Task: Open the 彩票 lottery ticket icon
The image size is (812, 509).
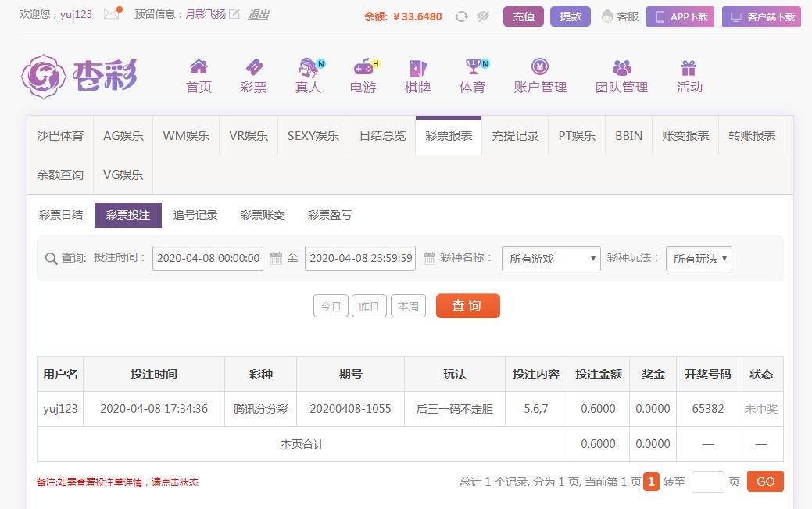Action: click(x=253, y=67)
